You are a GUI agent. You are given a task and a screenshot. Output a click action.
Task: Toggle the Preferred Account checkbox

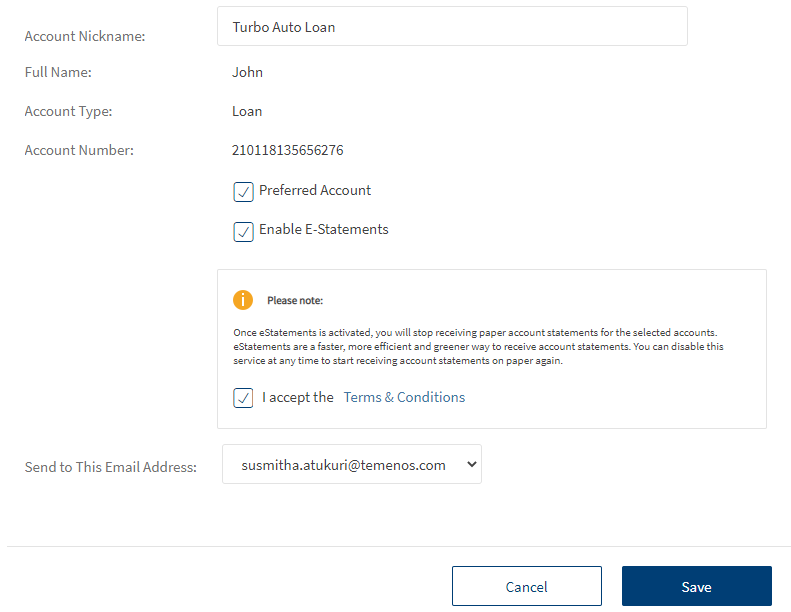click(243, 192)
